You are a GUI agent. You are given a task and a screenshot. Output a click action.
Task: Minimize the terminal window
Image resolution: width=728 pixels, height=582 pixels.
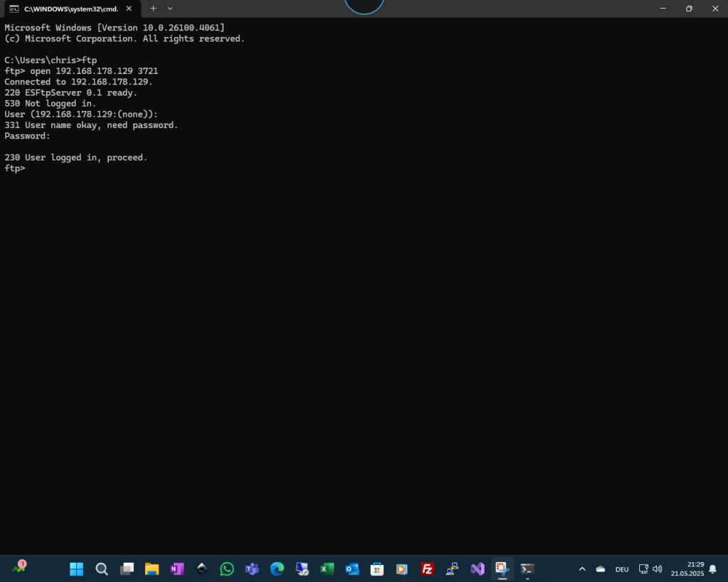(x=663, y=9)
